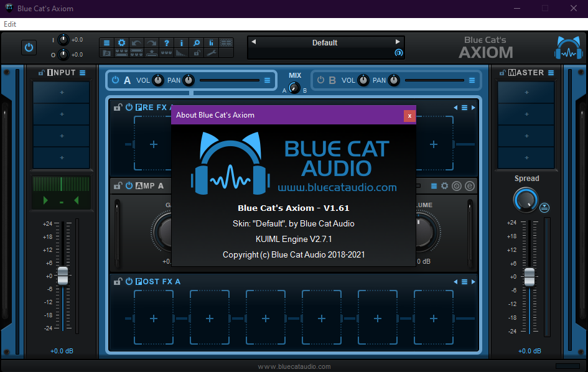Add a plug-in to the first MASTER slot
588x372 pixels.
(x=526, y=92)
